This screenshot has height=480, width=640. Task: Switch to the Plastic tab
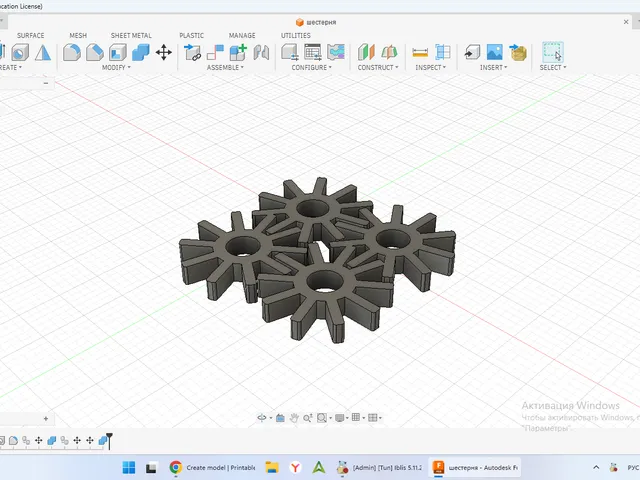(191, 36)
